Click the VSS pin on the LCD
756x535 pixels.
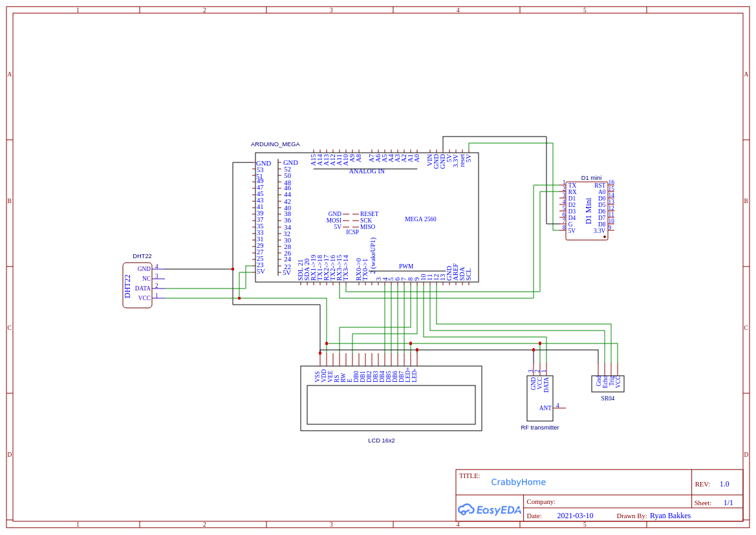coord(318,377)
